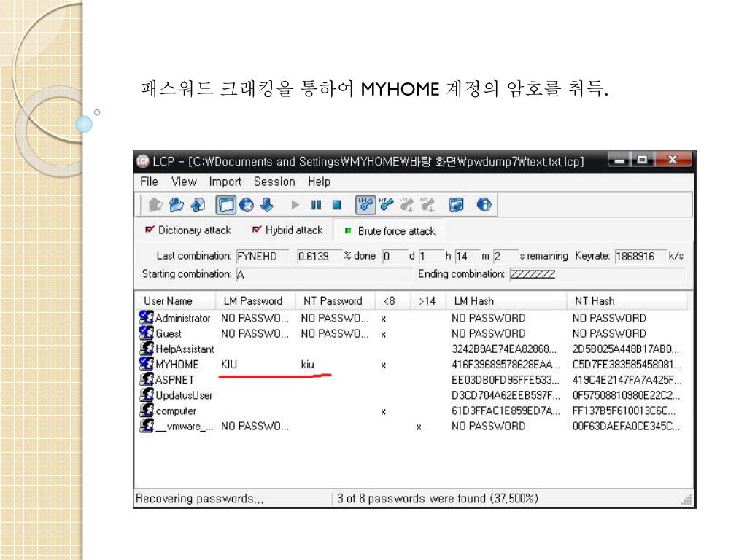Image resolution: width=747 pixels, height=560 pixels.
Task: Select the HelpAssistant user row
Action: (x=413, y=349)
